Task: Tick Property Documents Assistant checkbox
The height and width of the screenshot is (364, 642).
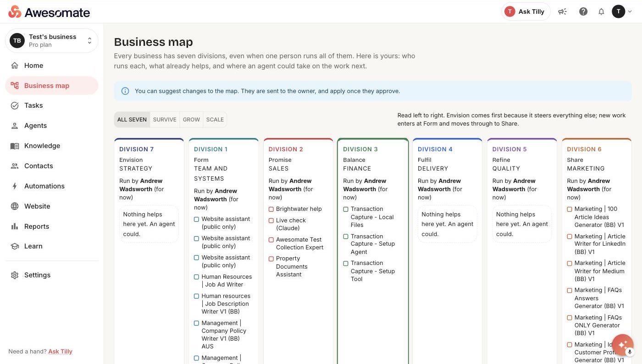Action: (271, 259)
